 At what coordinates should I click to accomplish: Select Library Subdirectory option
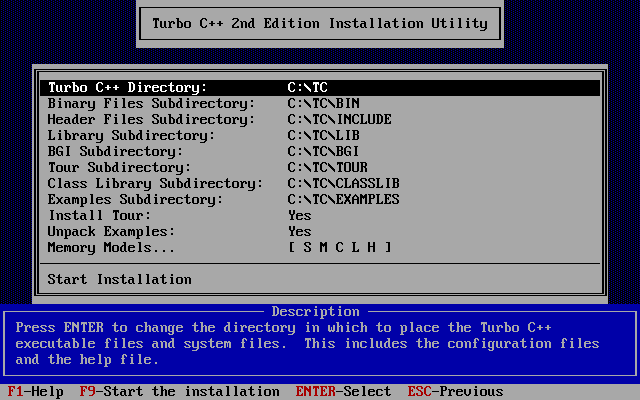point(320,135)
